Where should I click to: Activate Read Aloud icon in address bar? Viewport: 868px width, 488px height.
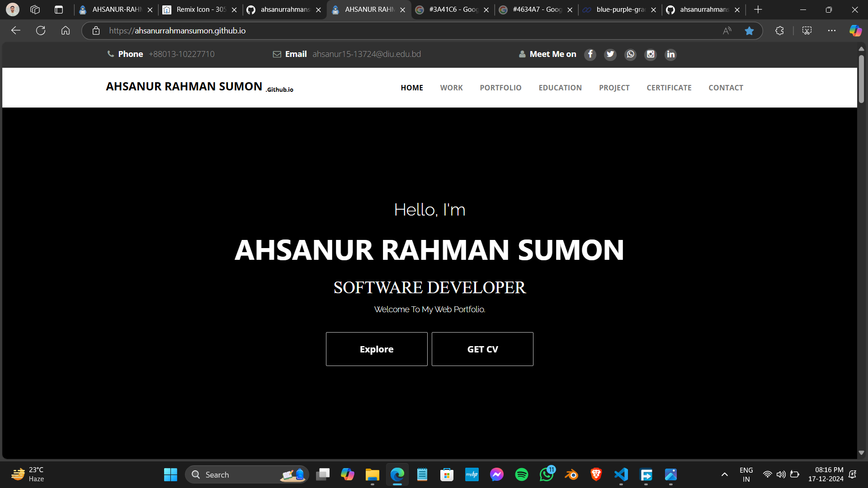(x=727, y=31)
